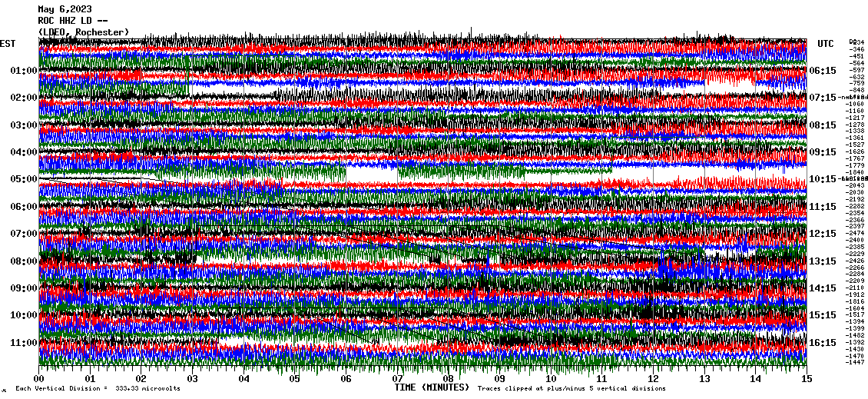Click the EST timezone label
This screenshot has width=868, height=399.
8,43
